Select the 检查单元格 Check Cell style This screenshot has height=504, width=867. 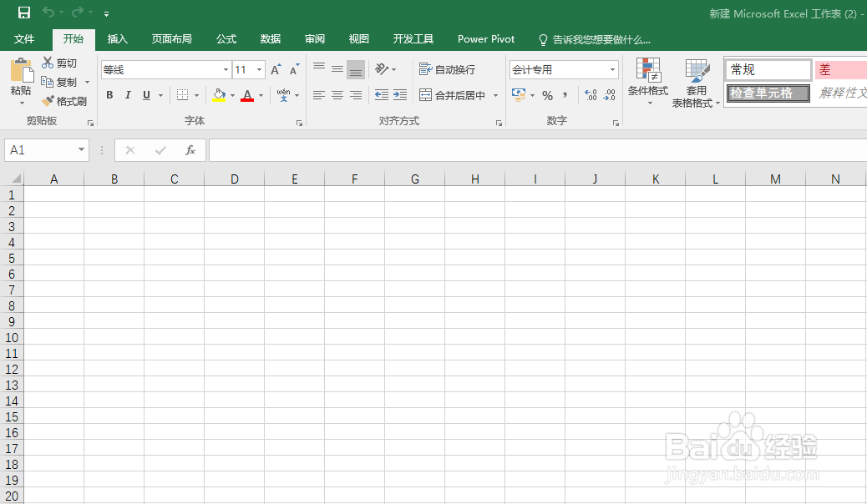pyautogui.click(x=768, y=93)
